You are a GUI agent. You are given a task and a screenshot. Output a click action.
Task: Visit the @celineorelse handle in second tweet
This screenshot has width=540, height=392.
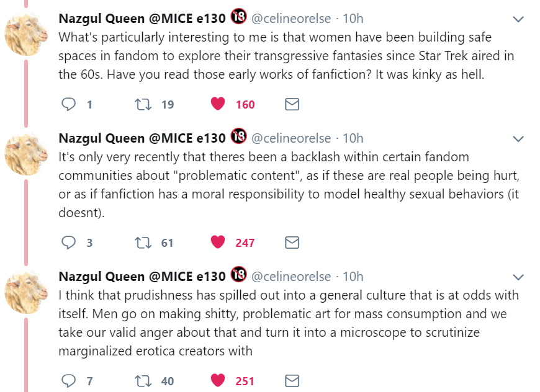(291, 138)
